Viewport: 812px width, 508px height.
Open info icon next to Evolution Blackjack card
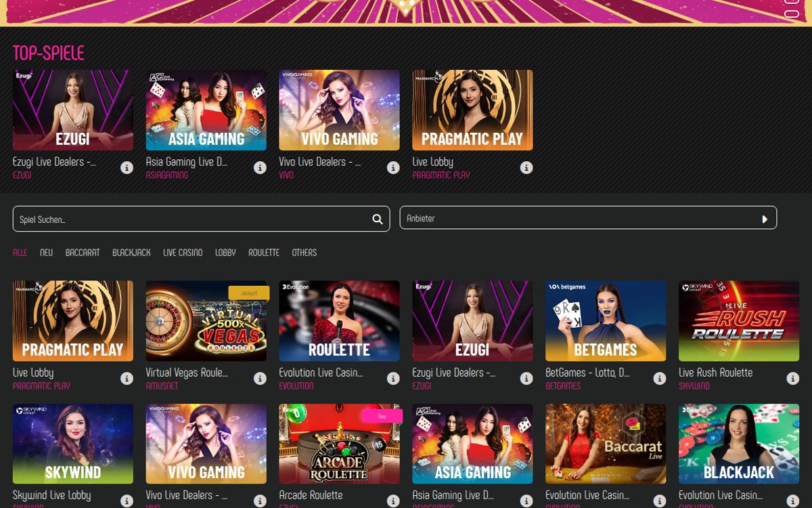[793, 501]
